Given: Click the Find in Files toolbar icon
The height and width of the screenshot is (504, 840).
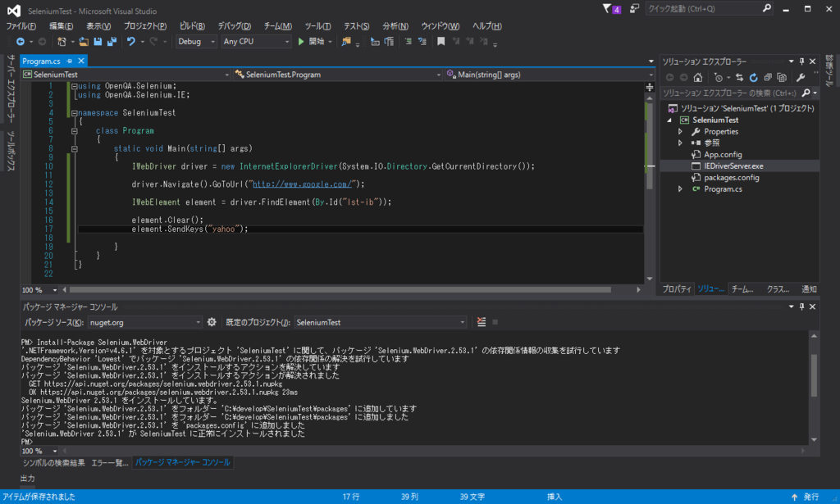Looking at the screenshot, I should pos(346,41).
